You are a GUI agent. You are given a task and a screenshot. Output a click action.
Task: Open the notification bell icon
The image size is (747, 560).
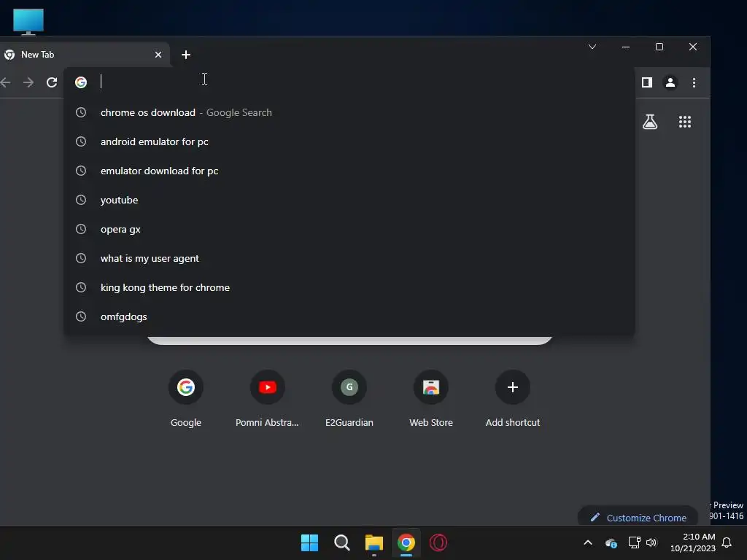(727, 542)
